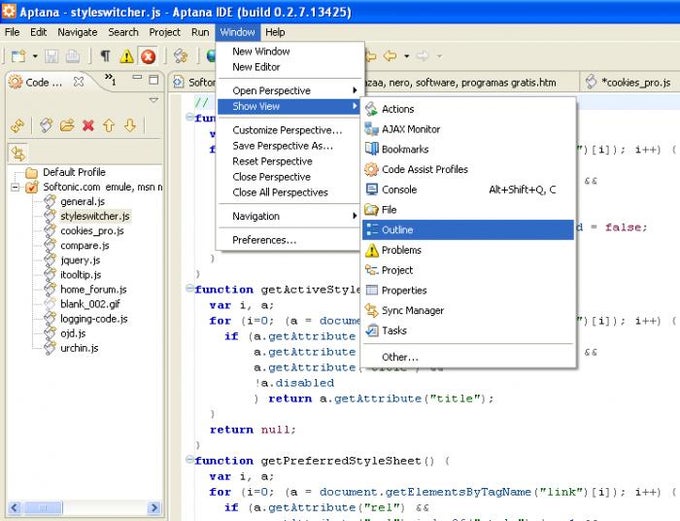The width and height of the screenshot is (680, 521).
Task: Select urchin.js in the profile tree
Action: coord(79,348)
